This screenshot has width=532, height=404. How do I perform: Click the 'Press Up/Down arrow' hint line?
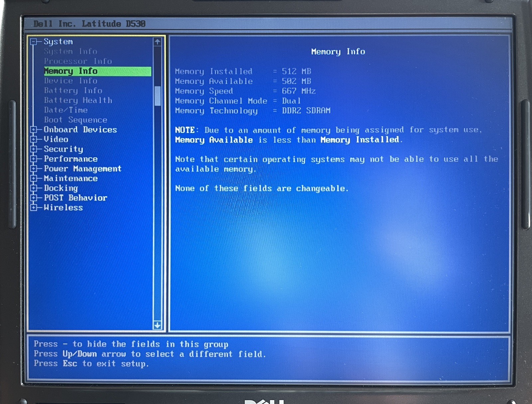pos(150,354)
